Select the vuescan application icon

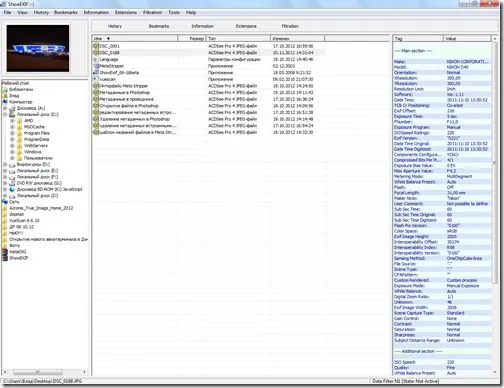pos(96,79)
